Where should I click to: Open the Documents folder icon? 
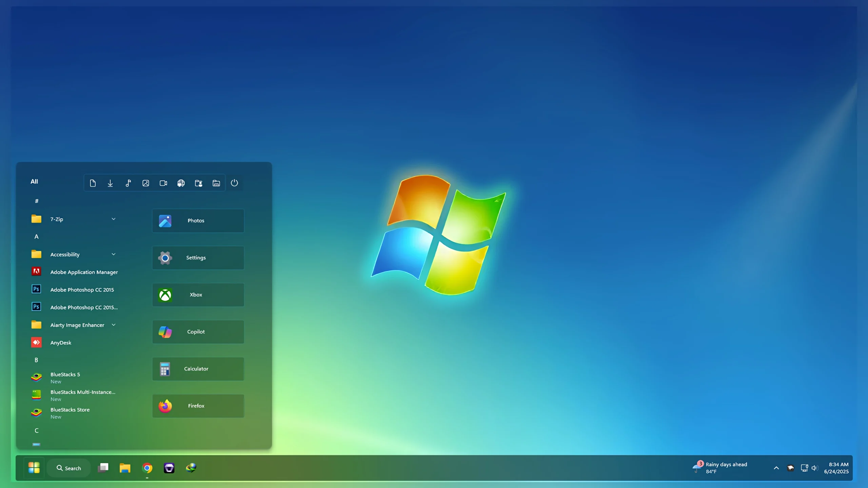tap(93, 183)
